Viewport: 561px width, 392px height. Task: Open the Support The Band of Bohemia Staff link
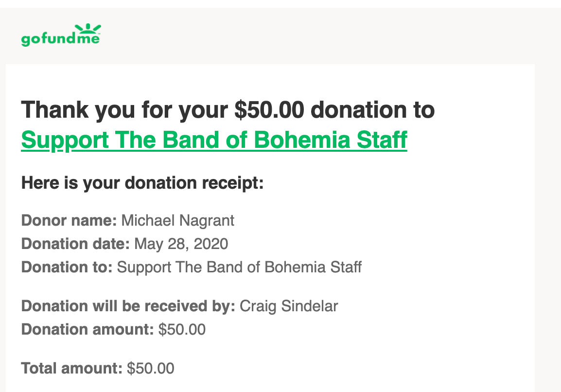pos(214,140)
